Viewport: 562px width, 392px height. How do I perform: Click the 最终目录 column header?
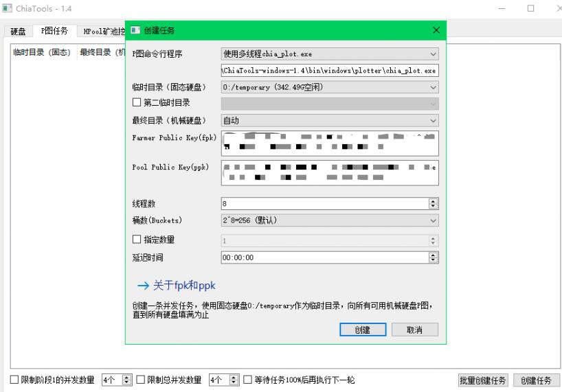coord(102,52)
